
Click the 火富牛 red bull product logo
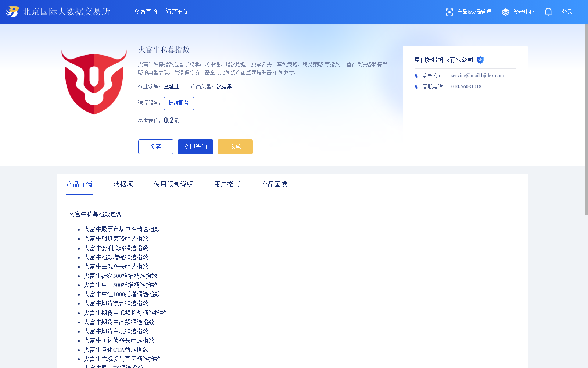point(94,82)
